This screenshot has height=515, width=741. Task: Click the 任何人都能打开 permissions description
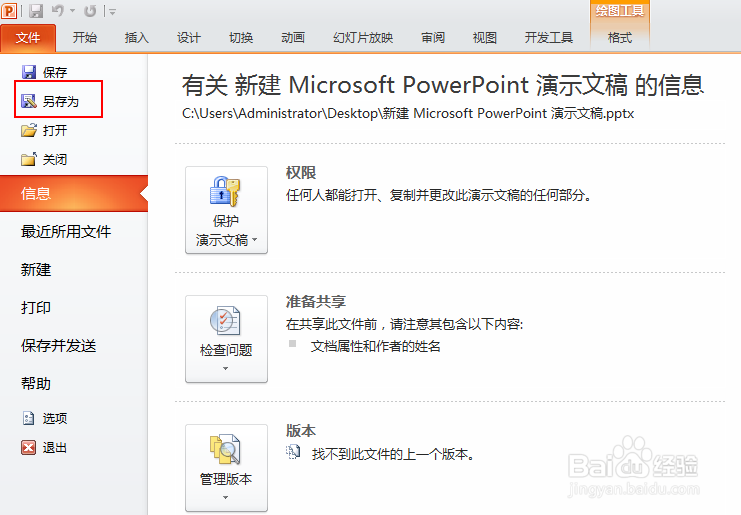pyautogui.click(x=439, y=195)
